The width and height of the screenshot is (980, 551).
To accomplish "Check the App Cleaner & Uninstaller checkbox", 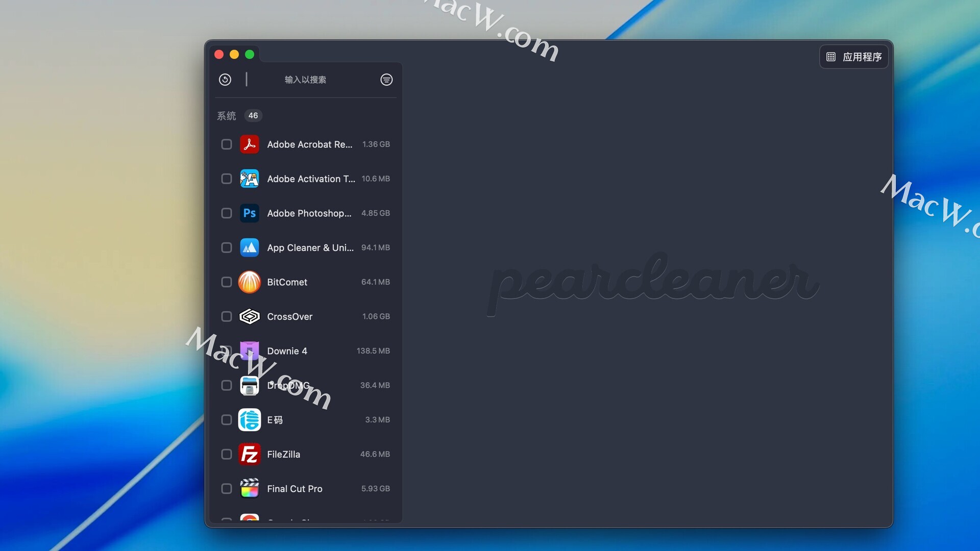I will click(x=227, y=247).
